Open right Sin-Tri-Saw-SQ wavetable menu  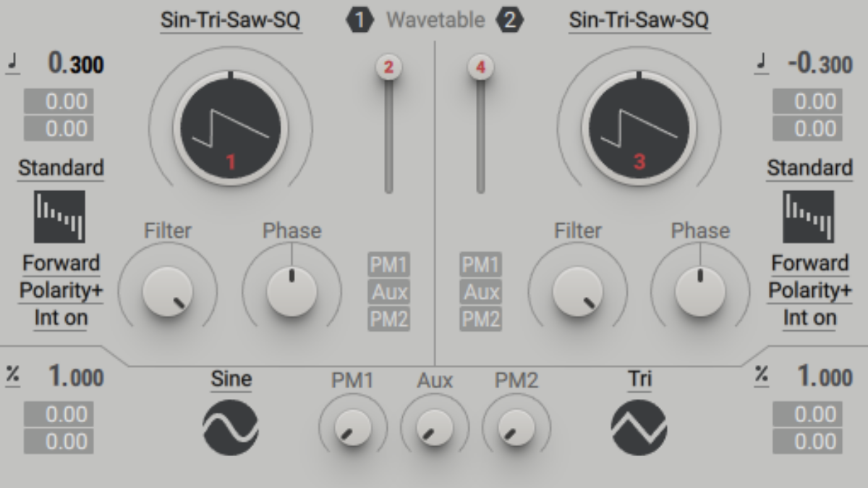pos(639,20)
